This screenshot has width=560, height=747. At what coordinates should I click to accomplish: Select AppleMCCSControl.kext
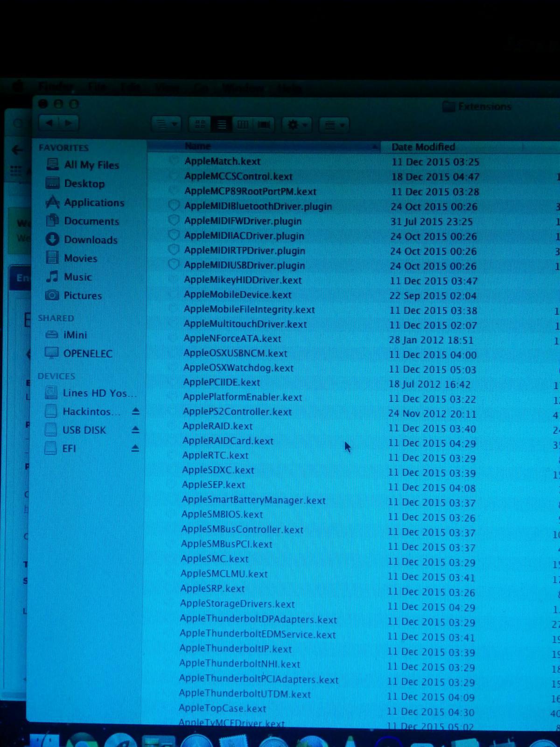(238, 176)
